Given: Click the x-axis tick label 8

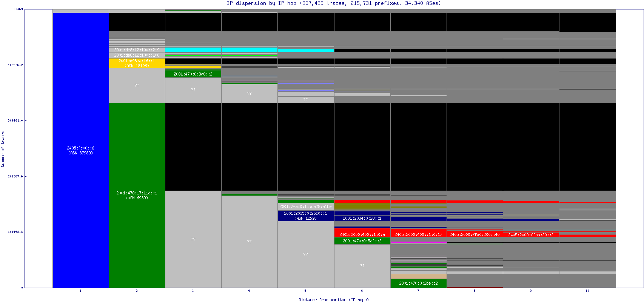Looking at the screenshot, I should point(475,291).
